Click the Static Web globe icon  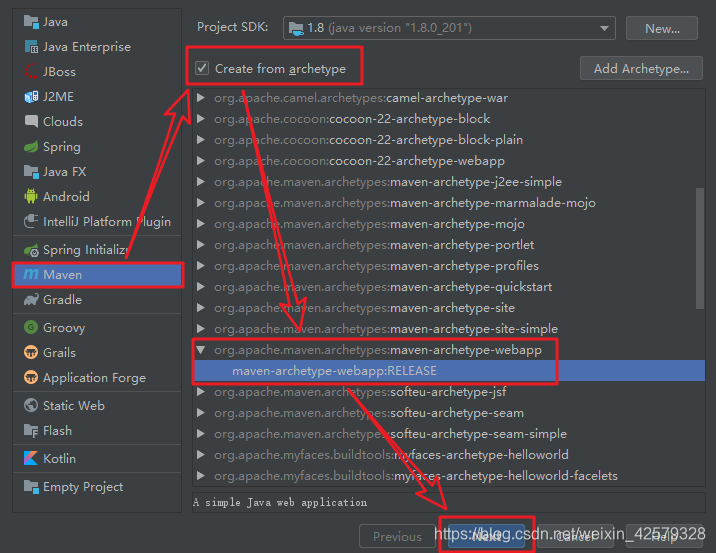(x=31, y=406)
